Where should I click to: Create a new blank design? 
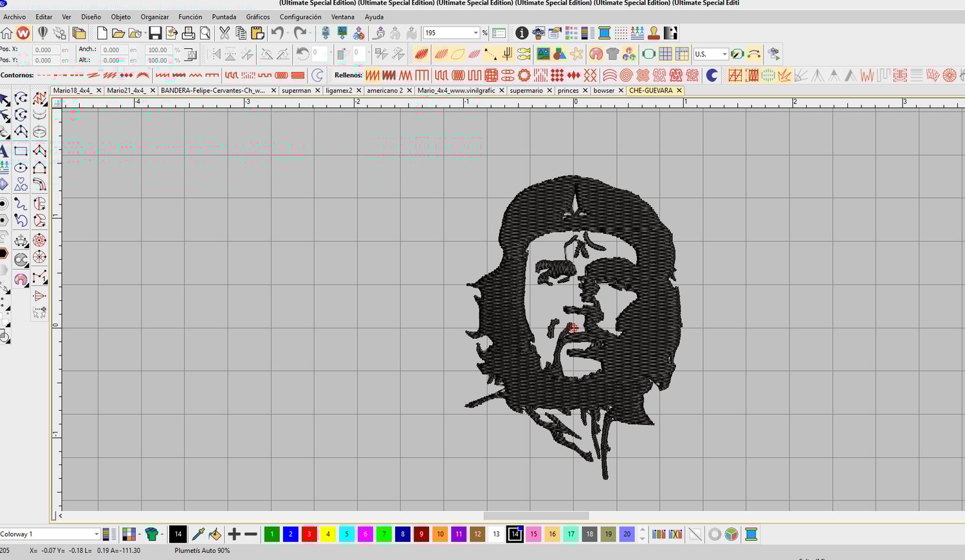[x=102, y=33]
